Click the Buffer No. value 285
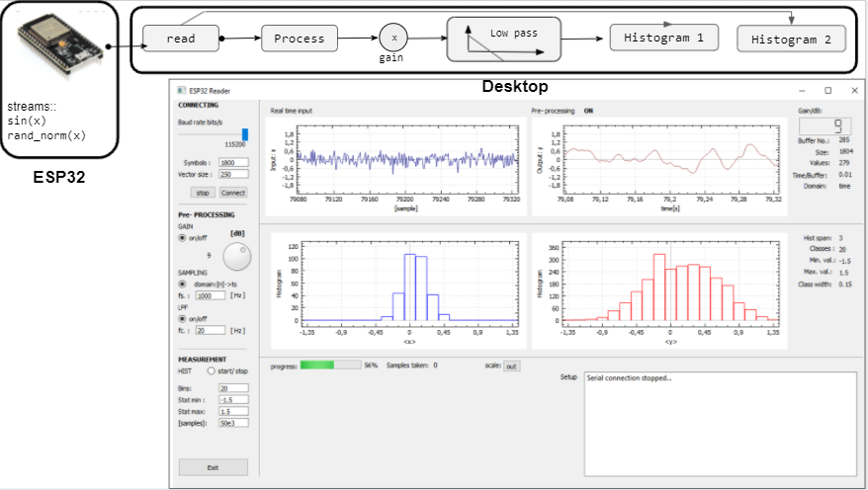The height and width of the screenshot is (490, 868). tap(843, 140)
